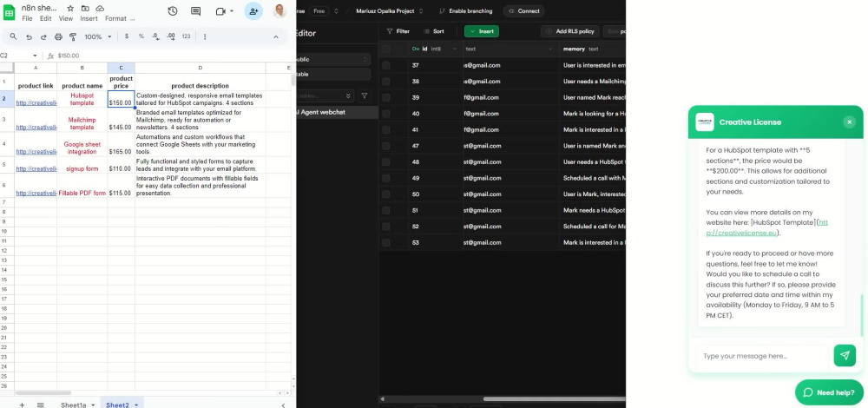Send chat message paper plane
868x408 pixels.
(845, 355)
